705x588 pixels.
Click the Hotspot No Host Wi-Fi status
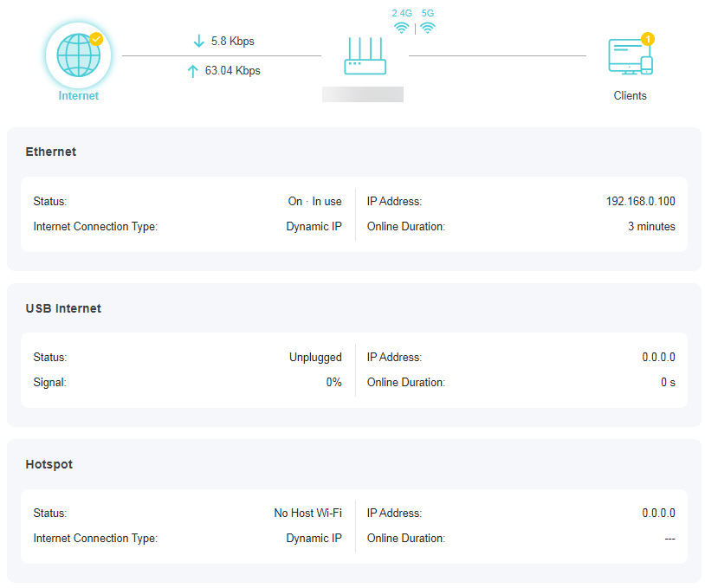click(x=307, y=514)
